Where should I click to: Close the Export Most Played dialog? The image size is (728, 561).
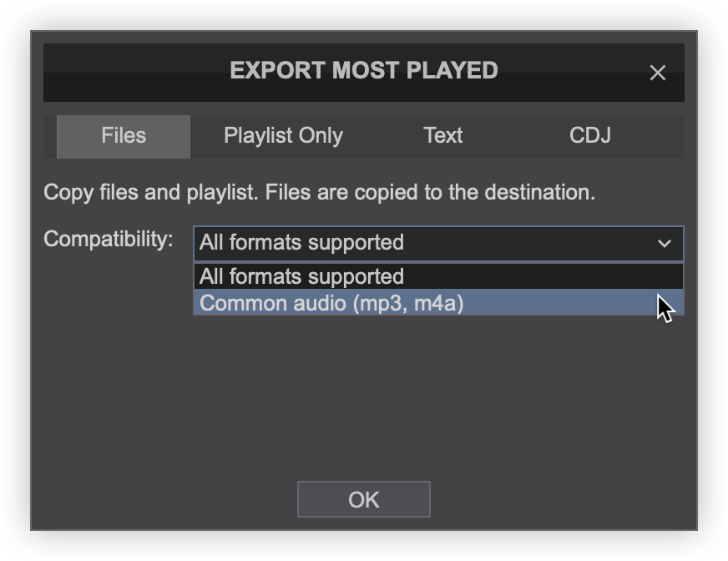[x=658, y=73]
